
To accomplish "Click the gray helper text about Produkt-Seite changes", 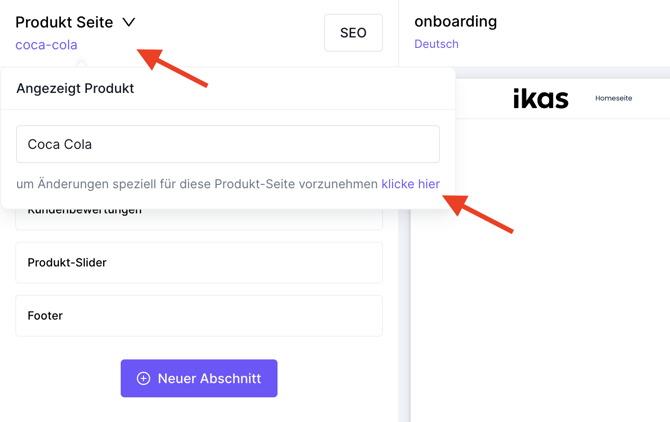I will pos(197,184).
